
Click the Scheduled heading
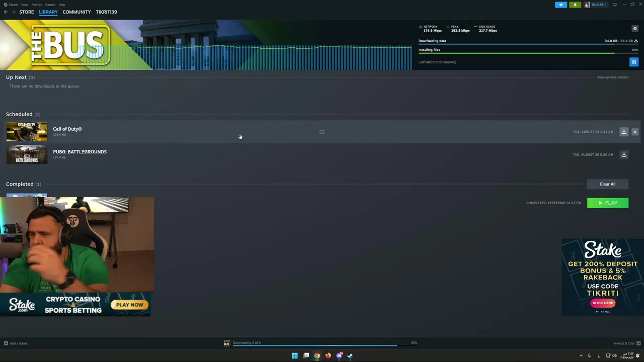click(x=19, y=114)
